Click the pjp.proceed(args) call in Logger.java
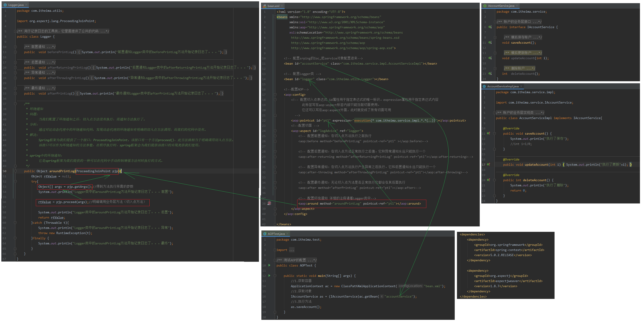 coord(71,202)
